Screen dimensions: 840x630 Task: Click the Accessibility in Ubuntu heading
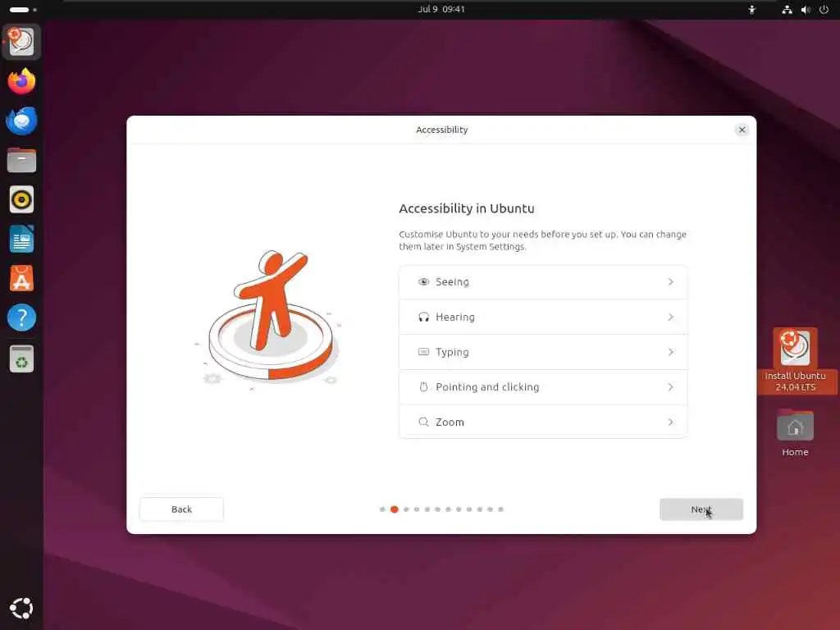pos(467,208)
